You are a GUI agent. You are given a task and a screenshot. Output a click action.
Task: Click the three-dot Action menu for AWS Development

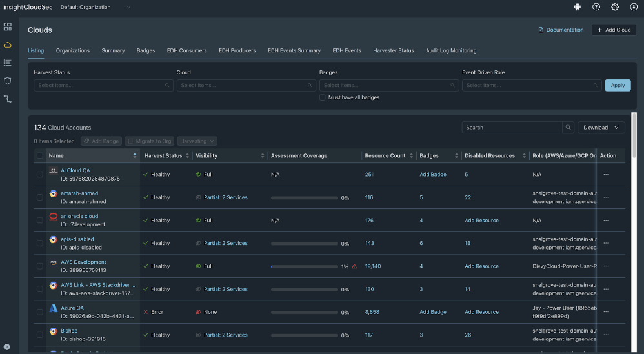tap(605, 266)
